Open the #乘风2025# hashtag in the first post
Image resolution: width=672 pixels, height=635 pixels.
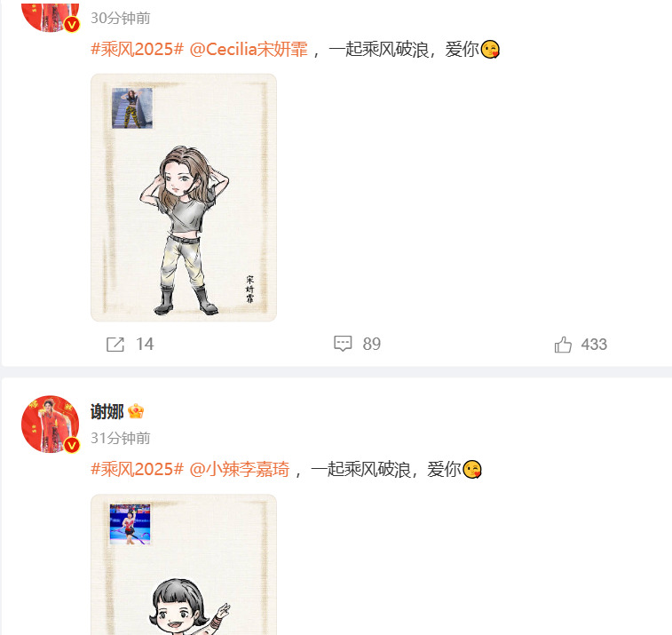137,50
